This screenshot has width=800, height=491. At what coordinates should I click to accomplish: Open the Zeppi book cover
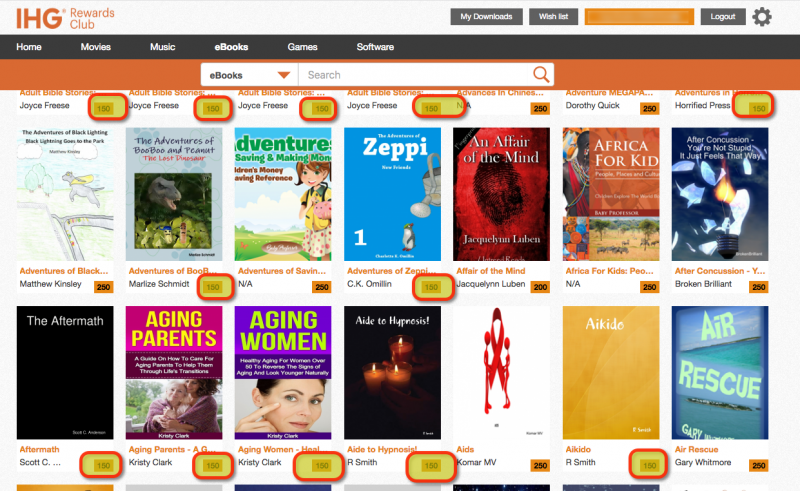[392, 194]
